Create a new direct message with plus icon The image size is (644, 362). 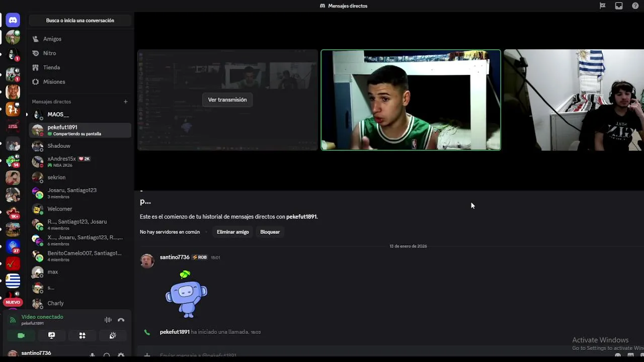pos(125,102)
